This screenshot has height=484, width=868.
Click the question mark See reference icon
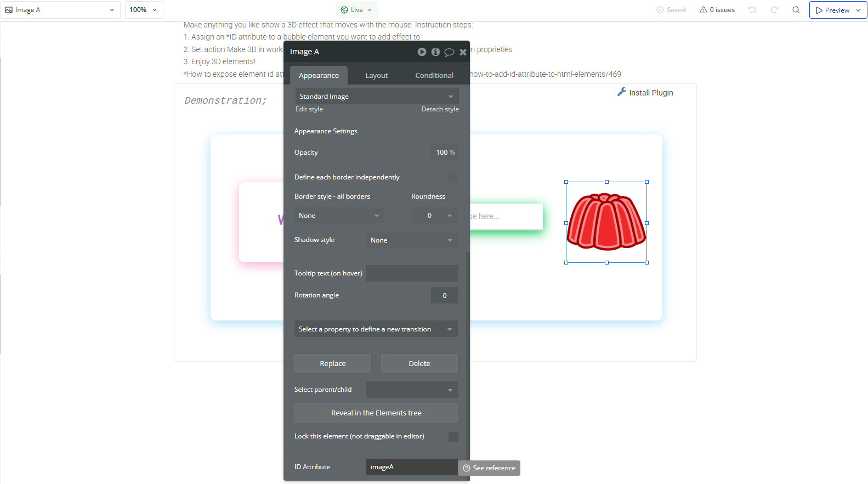(467, 468)
